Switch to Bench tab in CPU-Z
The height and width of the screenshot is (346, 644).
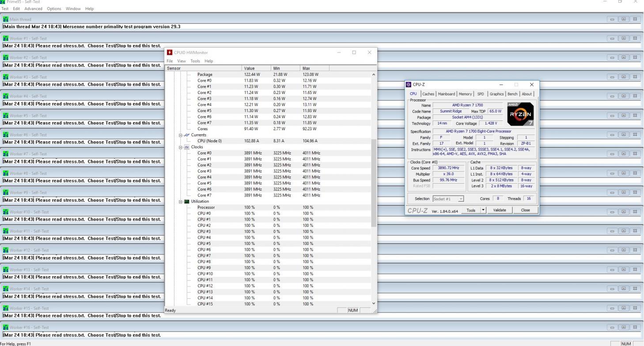click(512, 94)
